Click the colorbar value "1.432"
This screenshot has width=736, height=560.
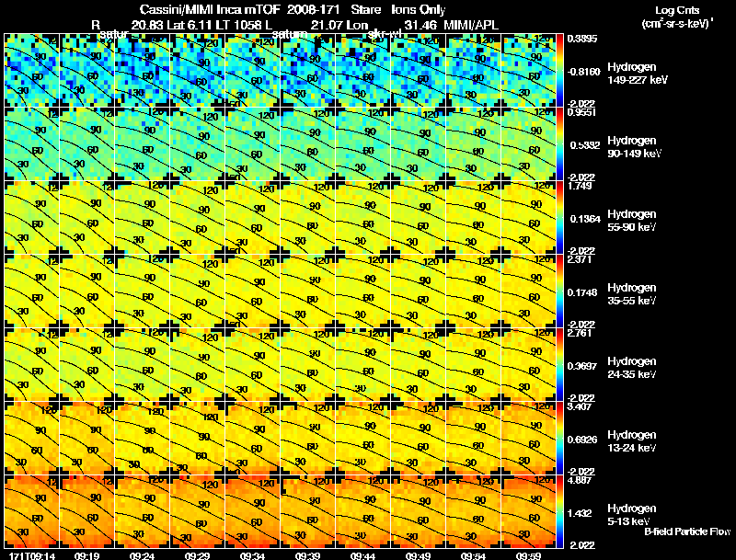[581, 514]
